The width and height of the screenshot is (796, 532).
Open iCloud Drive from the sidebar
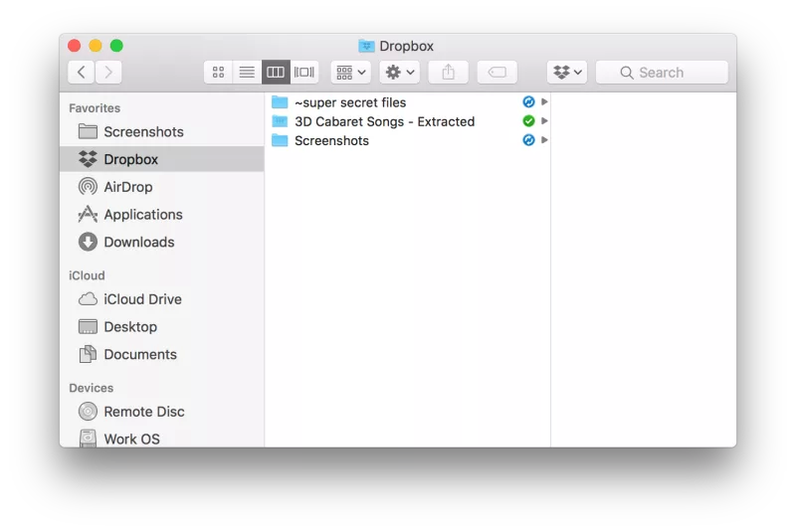[x=161, y=299]
